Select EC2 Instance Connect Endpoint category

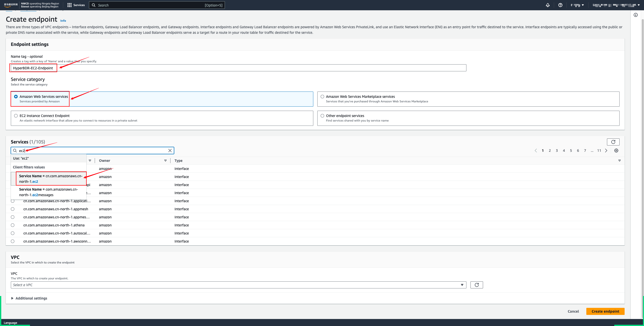click(16, 116)
